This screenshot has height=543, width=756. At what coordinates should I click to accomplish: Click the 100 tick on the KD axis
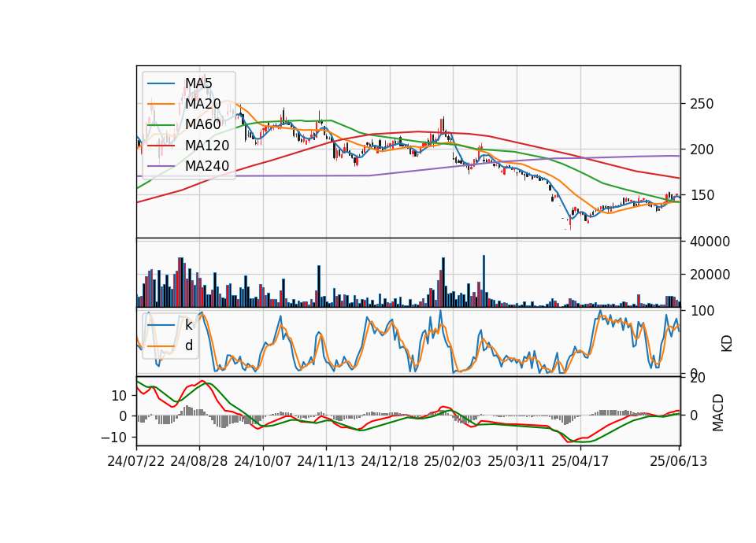tap(702, 311)
